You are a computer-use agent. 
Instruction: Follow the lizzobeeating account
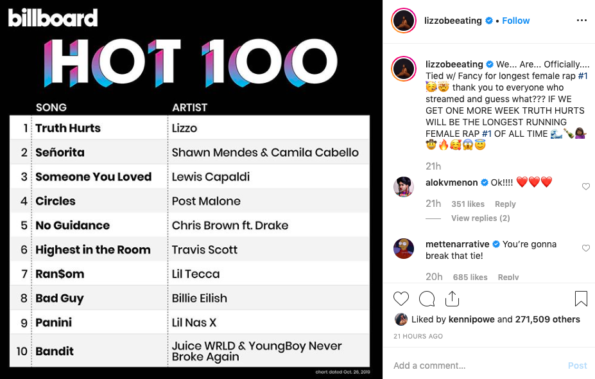click(x=516, y=20)
